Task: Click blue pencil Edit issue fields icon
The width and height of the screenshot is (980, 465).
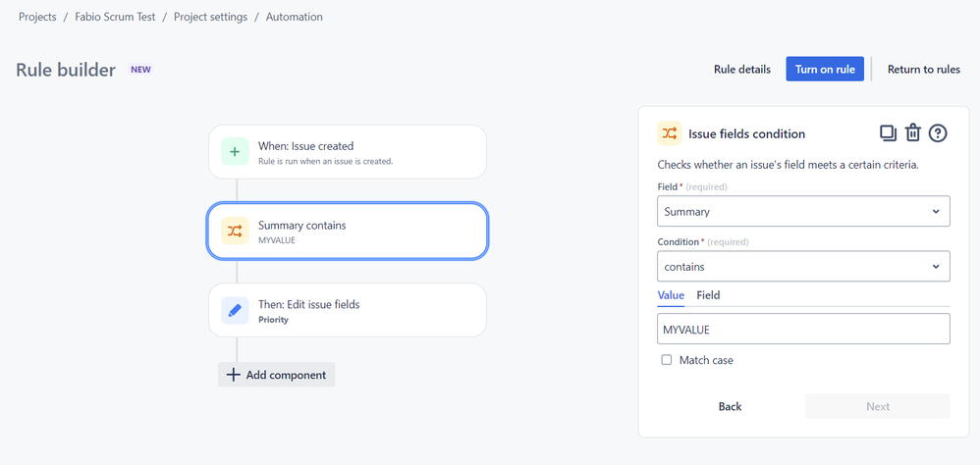Action: click(x=235, y=310)
